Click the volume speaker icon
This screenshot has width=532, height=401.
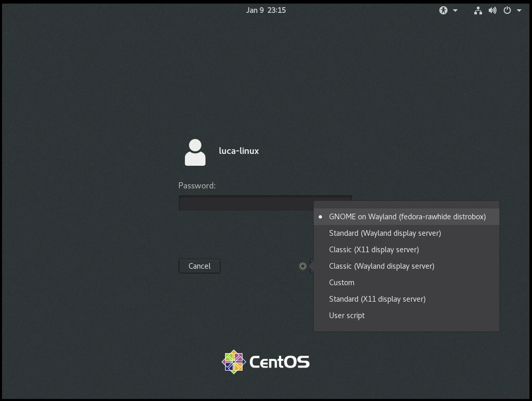pos(492,10)
